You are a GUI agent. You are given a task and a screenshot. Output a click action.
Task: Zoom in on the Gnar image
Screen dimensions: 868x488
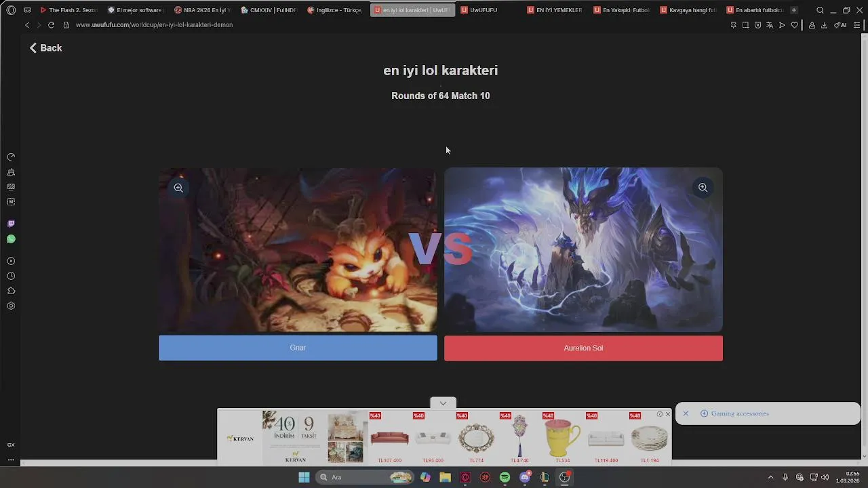(178, 188)
